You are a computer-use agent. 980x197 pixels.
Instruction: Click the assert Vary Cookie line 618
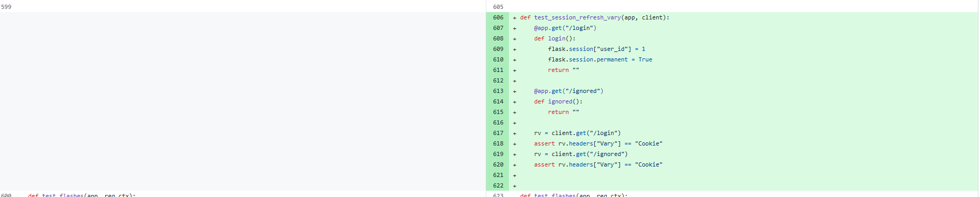598,143
